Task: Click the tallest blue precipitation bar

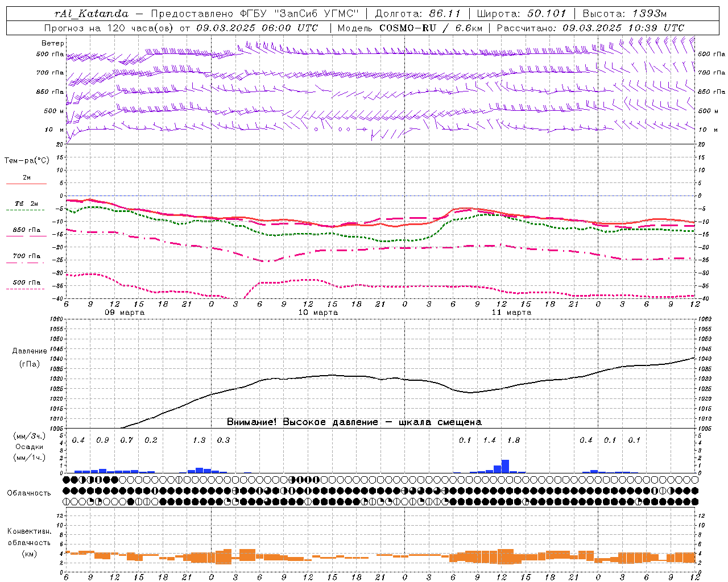Action: tap(505, 467)
